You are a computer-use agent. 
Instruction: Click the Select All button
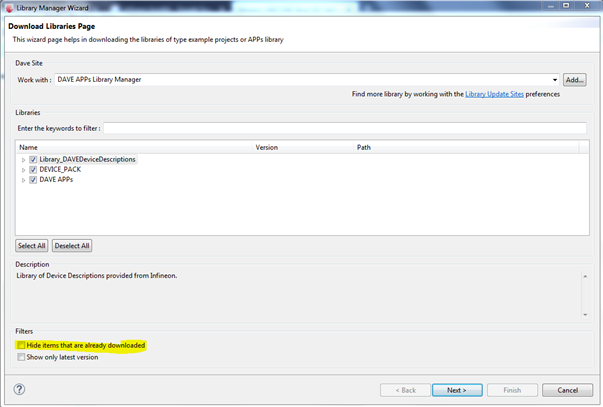[32, 246]
